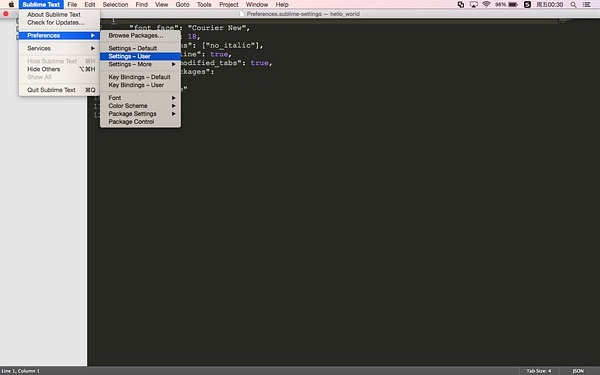Click the Spotlight search icon
Image resolution: width=600 pixels, height=375 pixels.
coord(573,5)
